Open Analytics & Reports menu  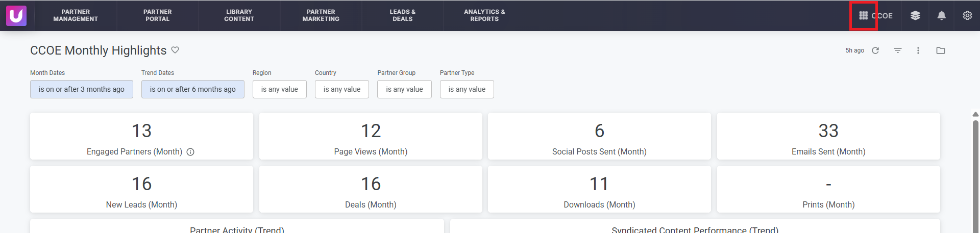point(484,15)
